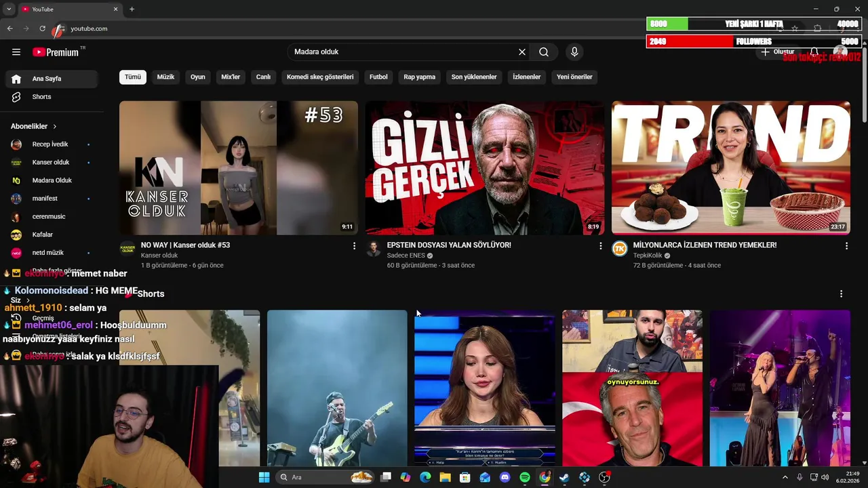Image resolution: width=868 pixels, height=488 pixels.
Task: Select the Futbol filter chip
Action: point(378,77)
